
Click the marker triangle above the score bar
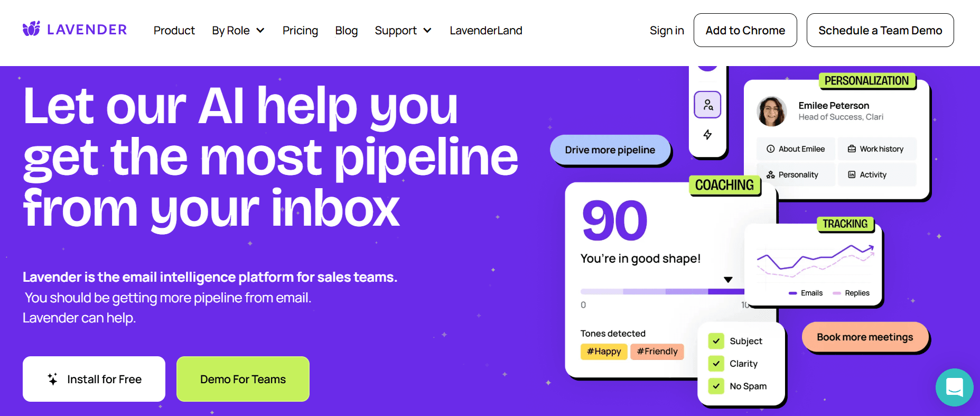pyautogui.click(x=729, y=279)
